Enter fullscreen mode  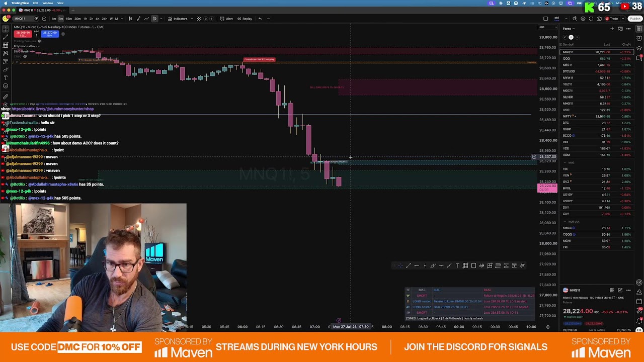point(591,19)
